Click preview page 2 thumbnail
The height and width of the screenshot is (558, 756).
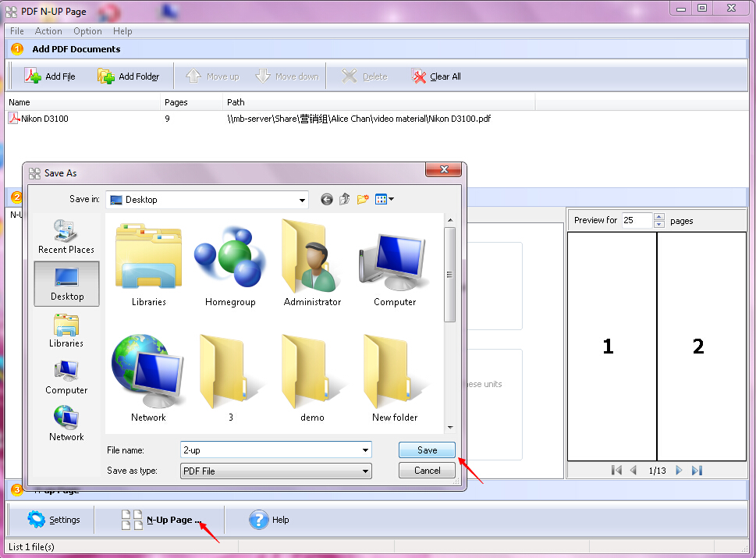[x=701, y=347]
